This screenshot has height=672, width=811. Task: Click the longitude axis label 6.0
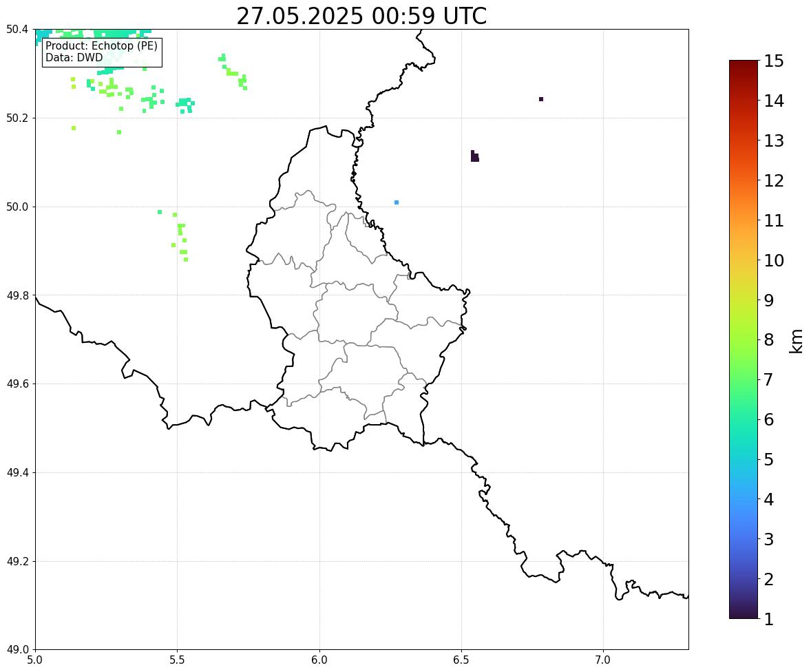click(319, 660)
